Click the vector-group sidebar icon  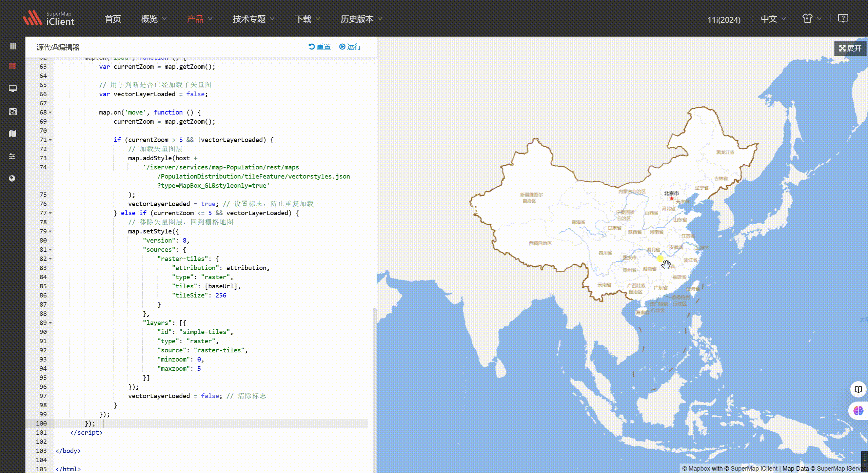point(13,111)
